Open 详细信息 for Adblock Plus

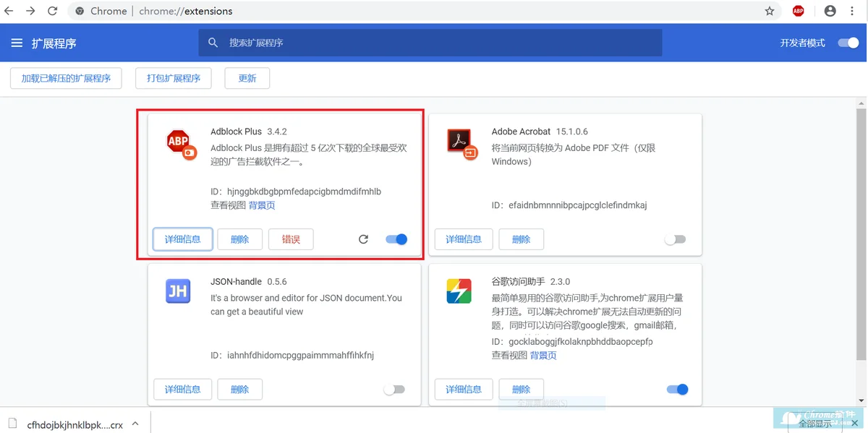pyautogui.click(x=183, y=239)
